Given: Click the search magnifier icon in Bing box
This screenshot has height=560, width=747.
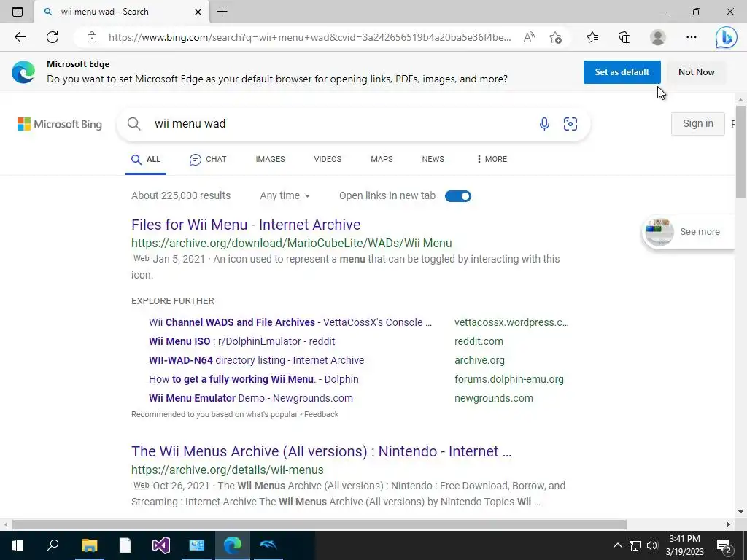Looking at the screenshot, I should [134, 124].
